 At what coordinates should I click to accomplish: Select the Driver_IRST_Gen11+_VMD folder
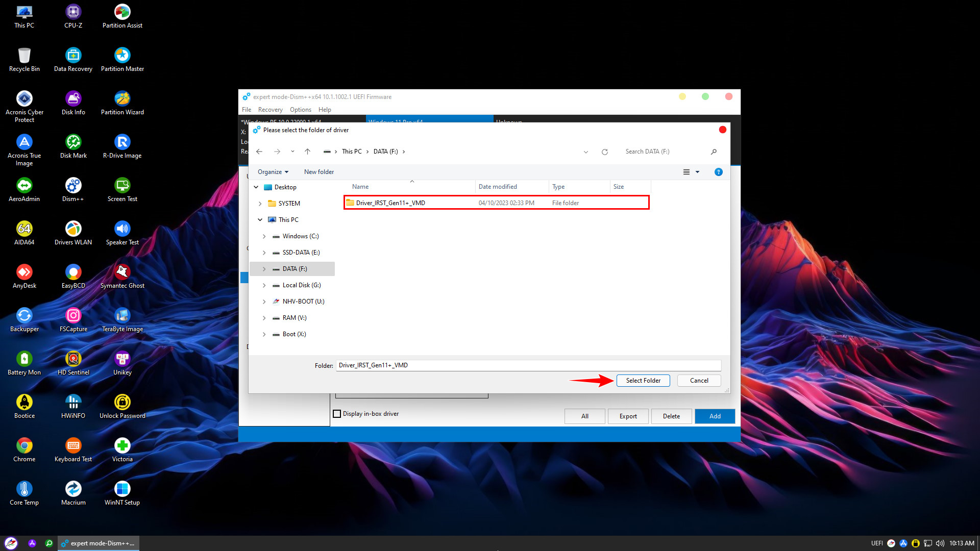click(x=390, y=203)
